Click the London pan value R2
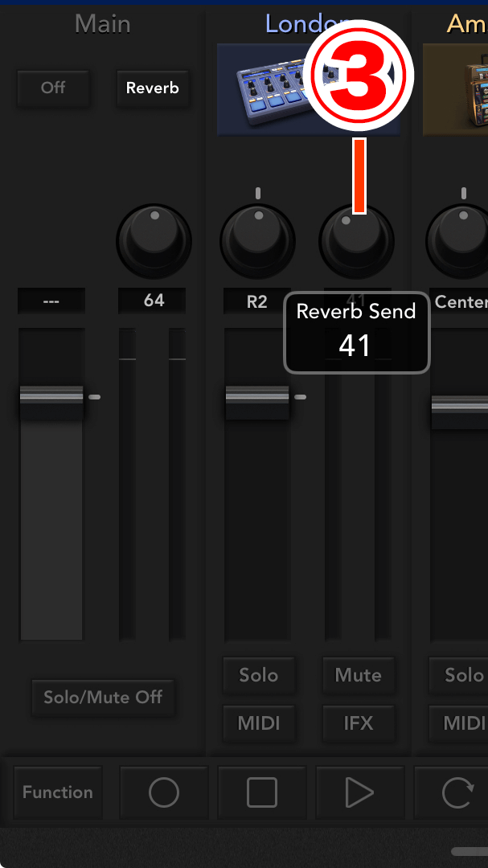 pyautogui.click(x=257, y=301)
